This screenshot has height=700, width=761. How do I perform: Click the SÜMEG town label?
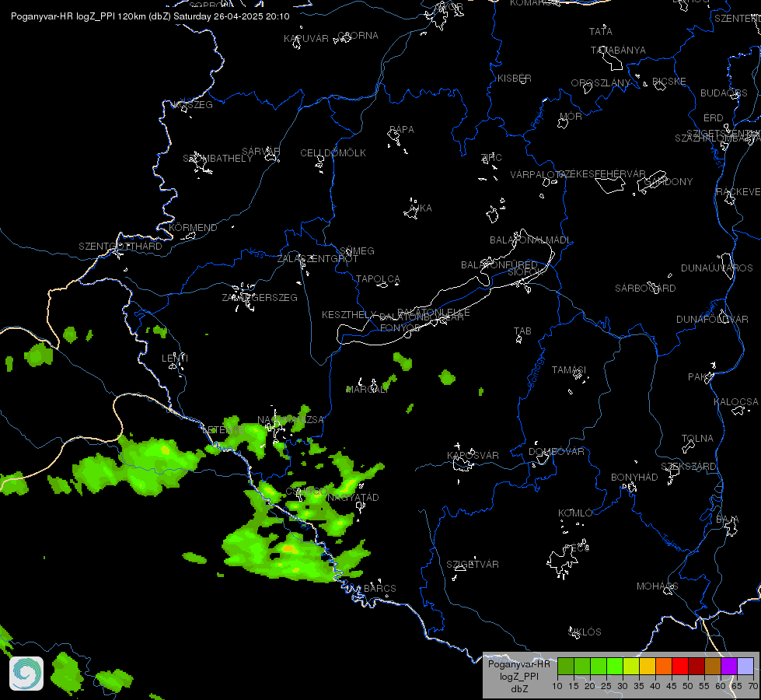[x=358, y=251]
